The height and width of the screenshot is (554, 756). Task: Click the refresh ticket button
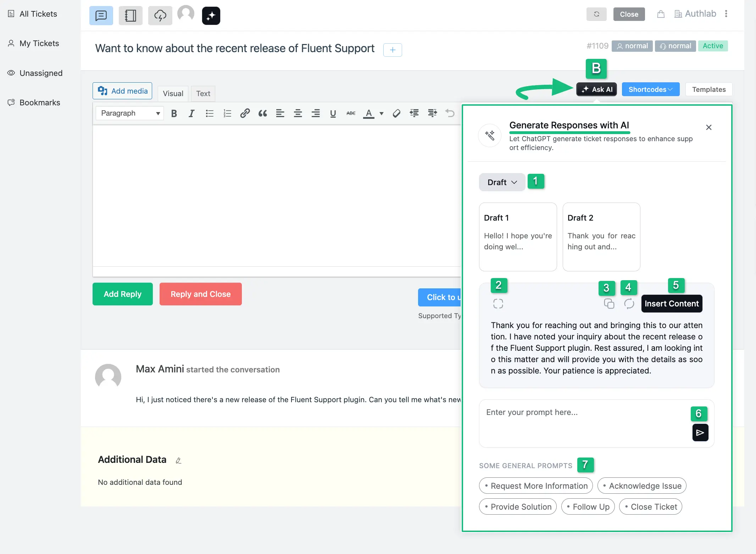(596, 14)
